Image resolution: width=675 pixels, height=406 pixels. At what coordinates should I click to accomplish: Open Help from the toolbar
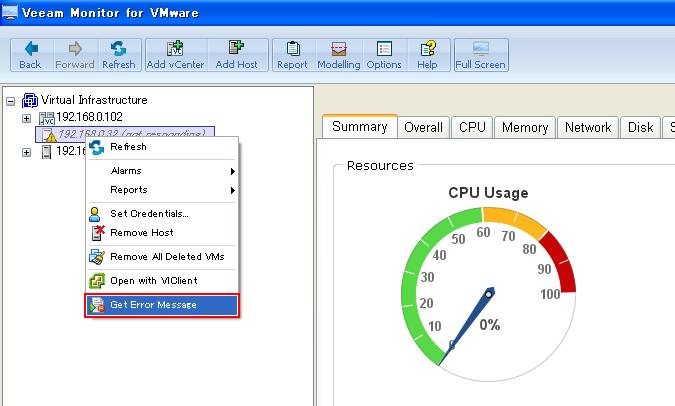click(427, 55)
